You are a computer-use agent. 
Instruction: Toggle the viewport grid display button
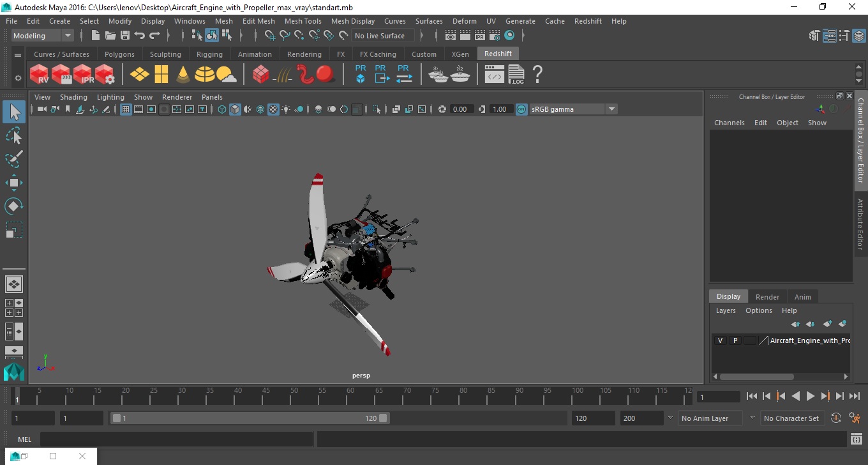126,109
